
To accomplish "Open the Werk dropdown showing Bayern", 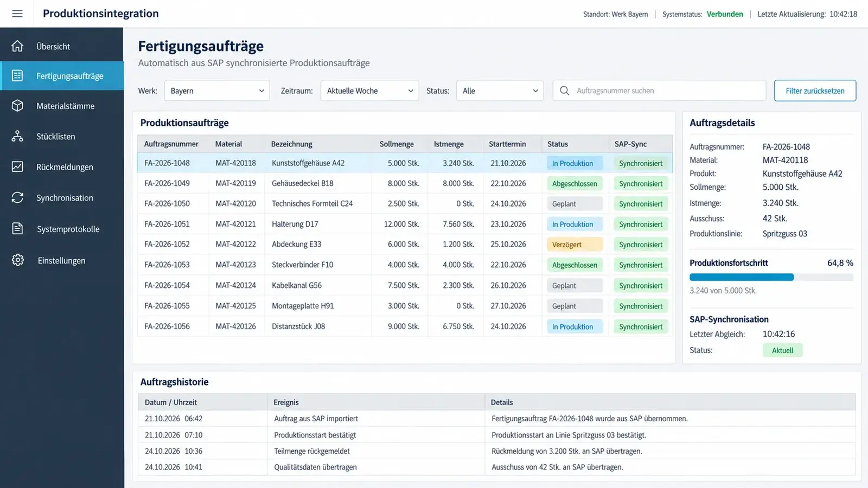I will coord(217,91).
